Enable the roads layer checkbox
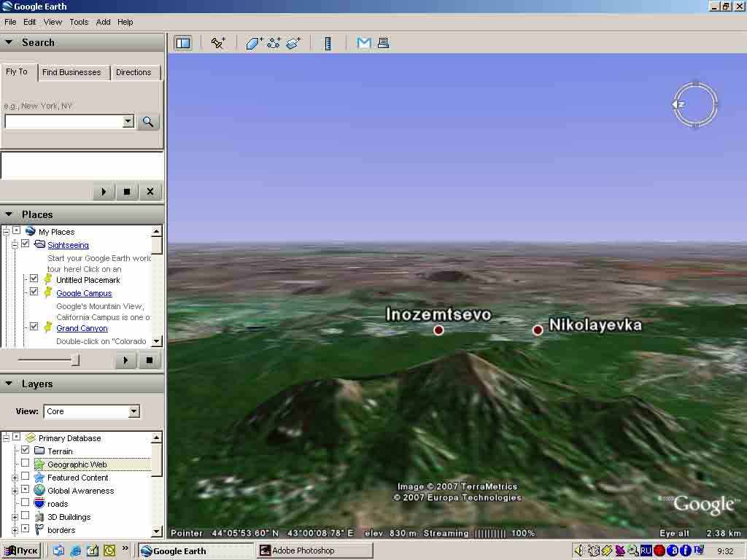The height and width of the screenshot is (560, 747). tap(26, 502)
